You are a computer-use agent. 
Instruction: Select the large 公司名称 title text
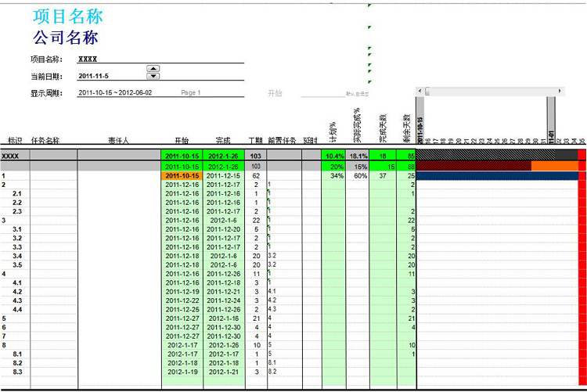[65, 37]
